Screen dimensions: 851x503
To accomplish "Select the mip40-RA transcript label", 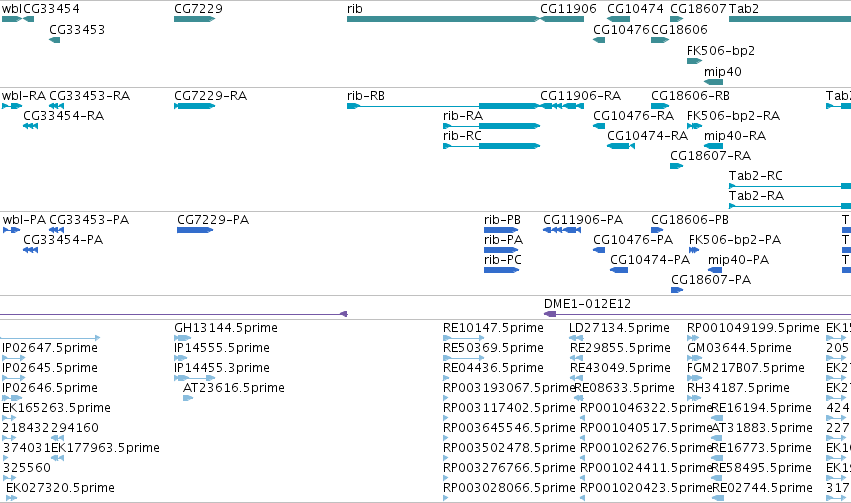I will coord(735,136).
